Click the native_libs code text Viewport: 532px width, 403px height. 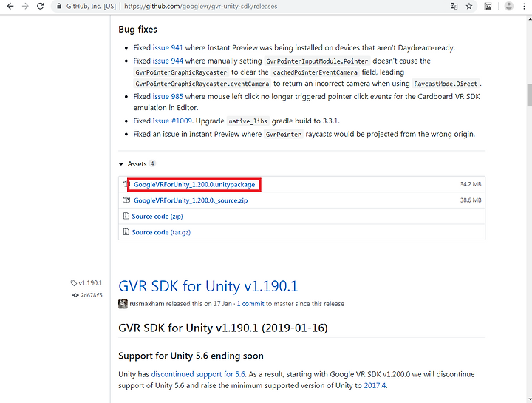point(248,121)
